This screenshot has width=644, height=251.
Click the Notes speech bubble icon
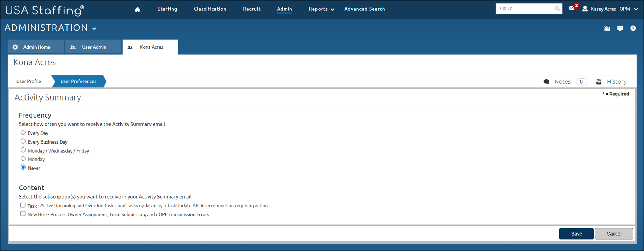(x=546, y=81)
